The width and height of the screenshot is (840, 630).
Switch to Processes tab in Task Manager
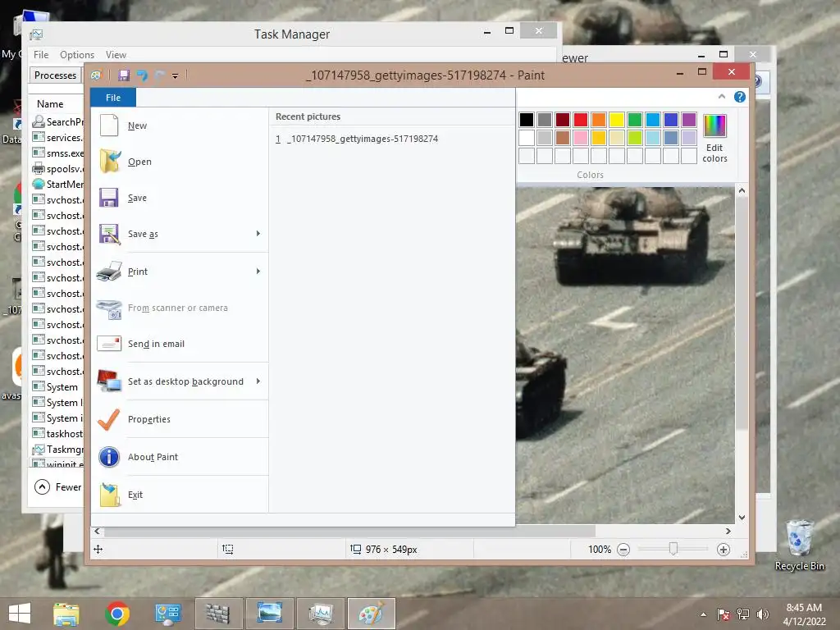55,75
